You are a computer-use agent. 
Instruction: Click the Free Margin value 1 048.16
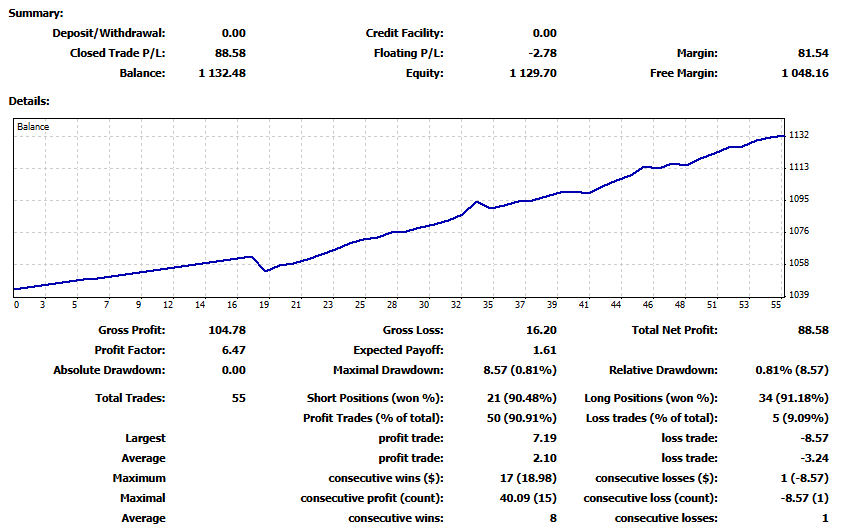[x=805, y=73]
